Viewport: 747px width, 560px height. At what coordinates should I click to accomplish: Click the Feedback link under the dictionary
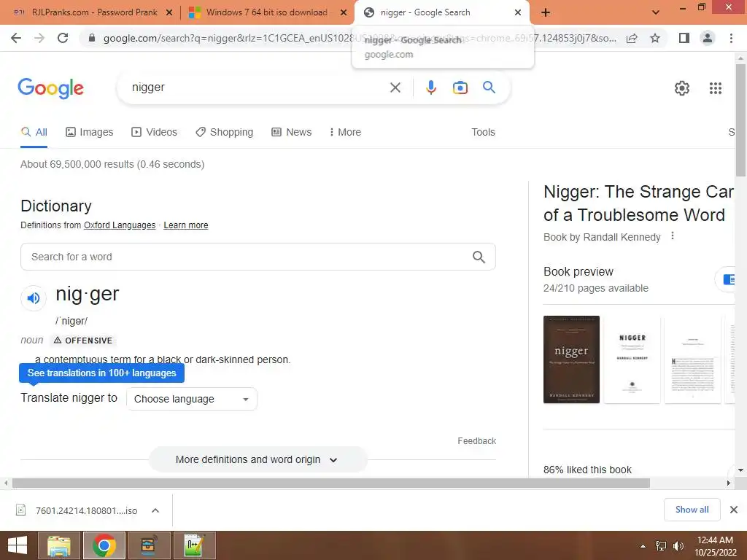tap(477, 441)
